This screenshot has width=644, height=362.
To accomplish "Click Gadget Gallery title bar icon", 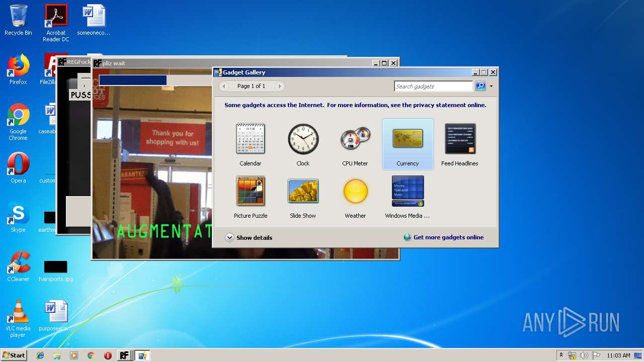I will click(x=218, y=72).
